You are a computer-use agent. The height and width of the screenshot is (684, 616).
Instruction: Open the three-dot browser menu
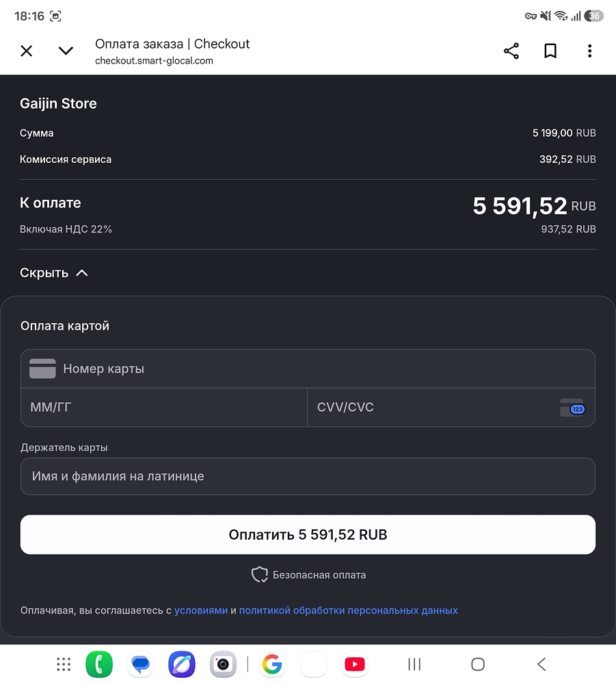589,51
